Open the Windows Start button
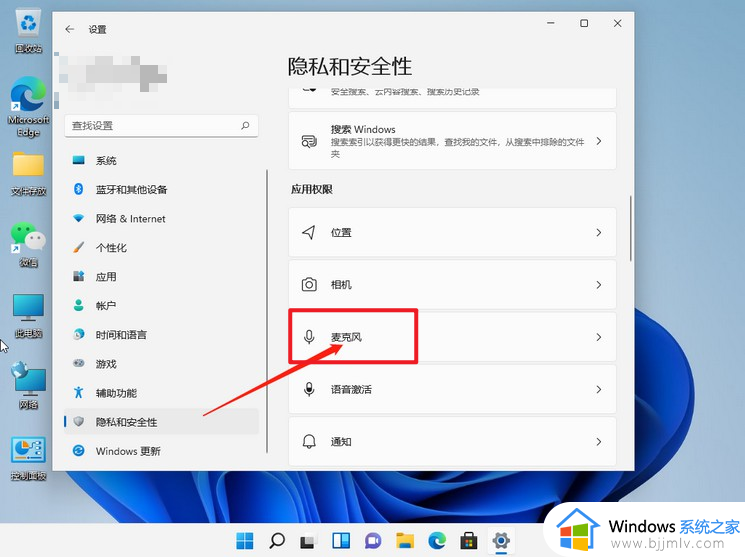 [245, 540]
